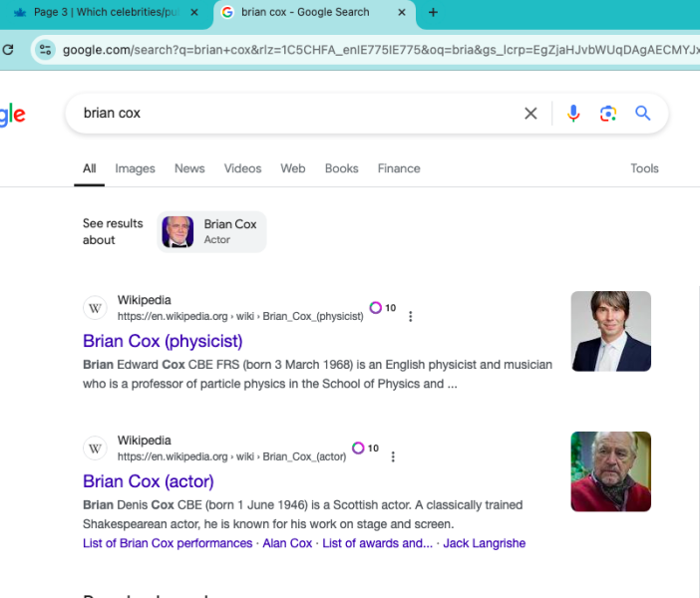Open a new browser tab
The height and width of the screenshot is (598, 700).
pos(433,13)
